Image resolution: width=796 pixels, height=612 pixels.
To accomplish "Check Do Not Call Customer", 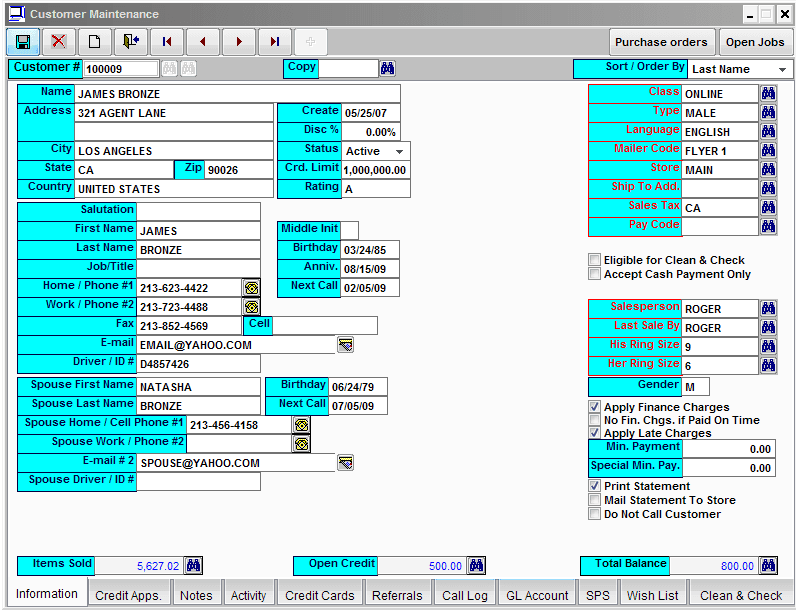I will tap(594, 514).
